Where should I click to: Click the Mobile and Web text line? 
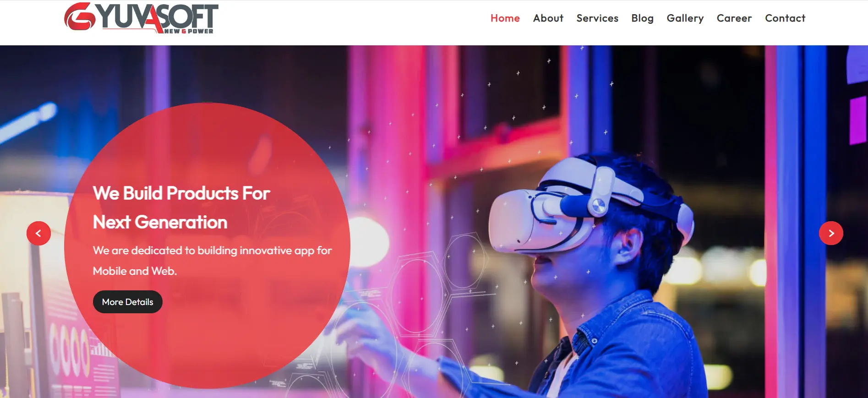pos(135,271)
